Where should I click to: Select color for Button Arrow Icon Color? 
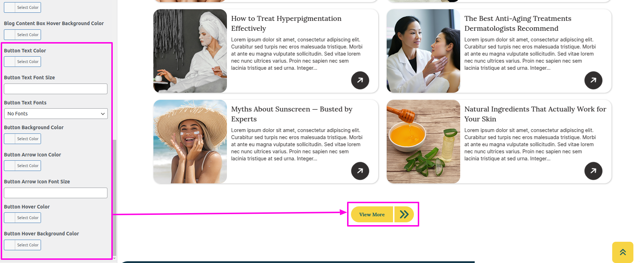tap(22, 166)
